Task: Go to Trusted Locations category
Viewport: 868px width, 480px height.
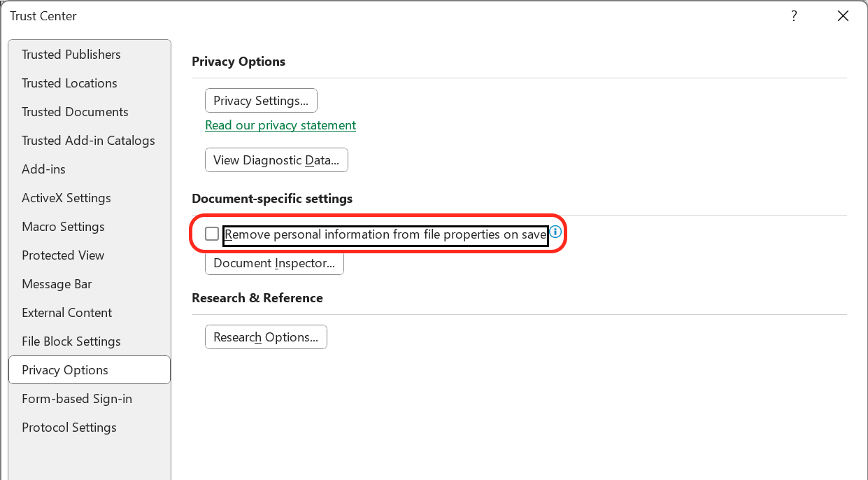Action: [69, 83]
